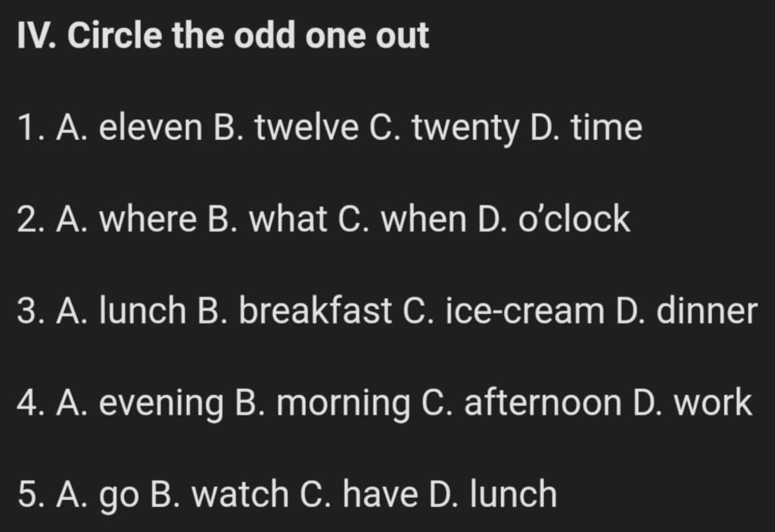Select "lunch" option D in question 5
The height and width of the screenshot is (532, 775).
(x=513, y=494)
